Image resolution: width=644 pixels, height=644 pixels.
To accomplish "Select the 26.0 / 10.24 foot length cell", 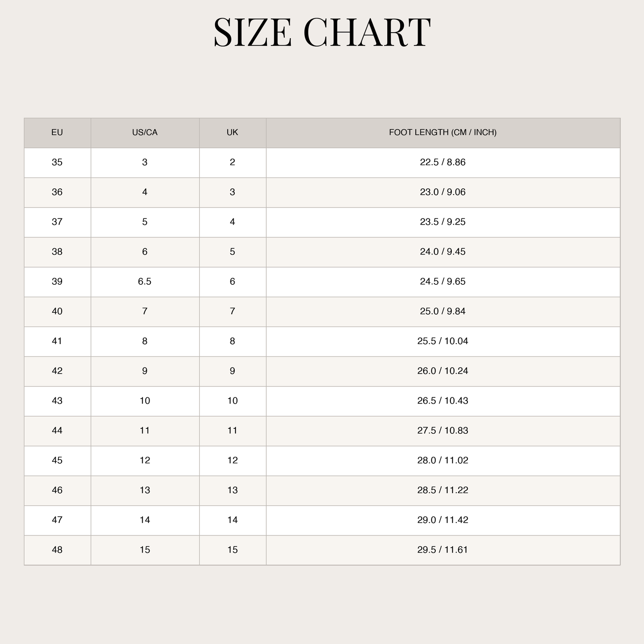I will [x=443, y=371].
